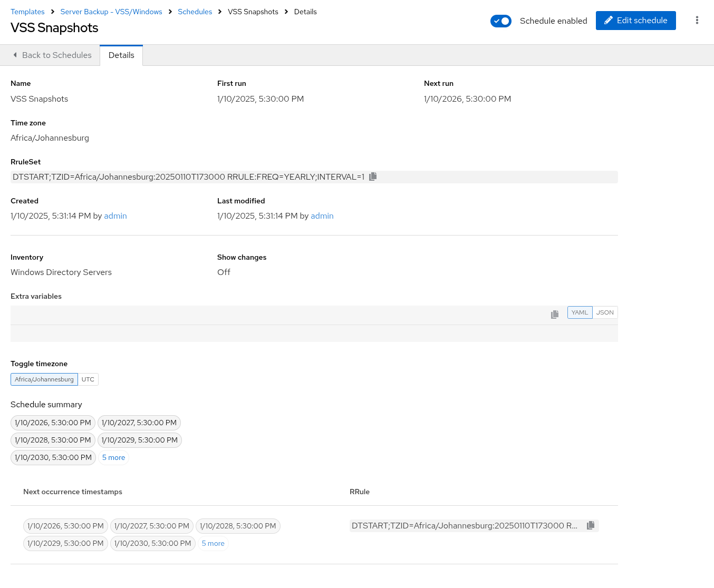Click the extra variables editor area
Screen dimensions: 714x588
(x=314, y=333)
